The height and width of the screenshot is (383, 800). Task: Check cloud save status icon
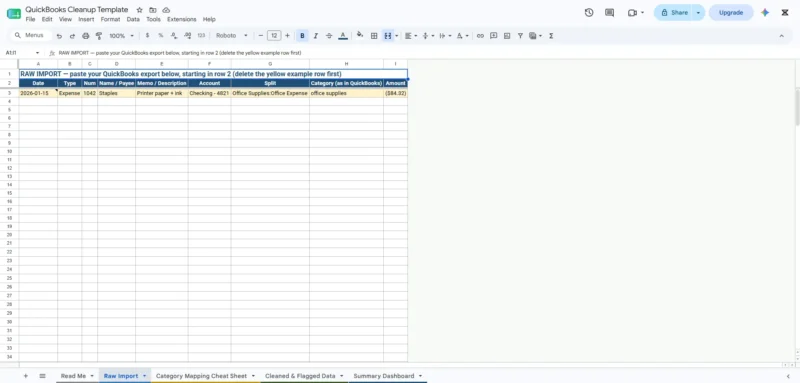(x=166, y=10)
